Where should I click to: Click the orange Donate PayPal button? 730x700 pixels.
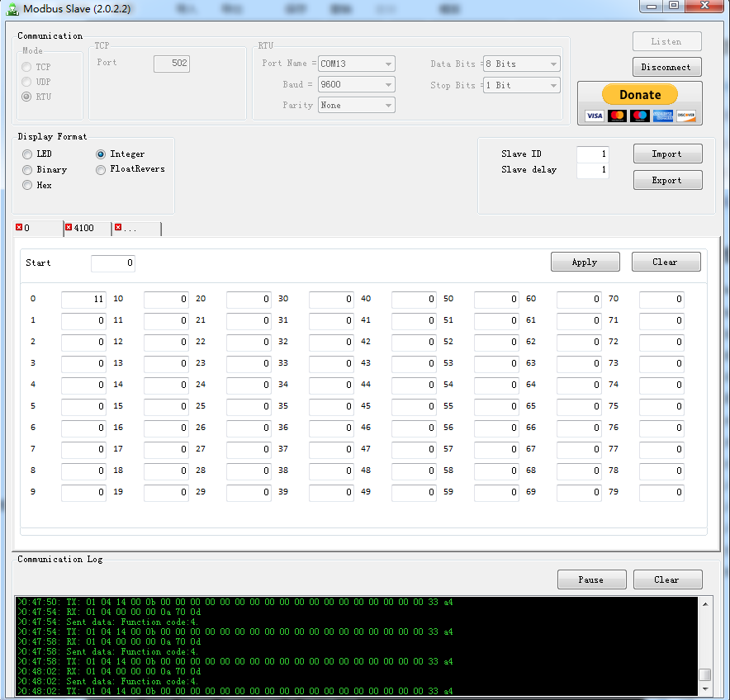pos(640,94)
